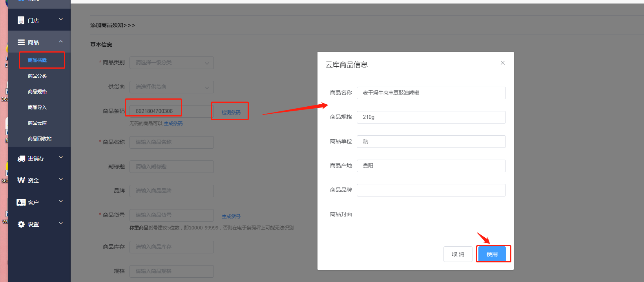The image size is (644, 282).
Task: Expand the 客户 menu chevron
Action: [x=61, y=201]
